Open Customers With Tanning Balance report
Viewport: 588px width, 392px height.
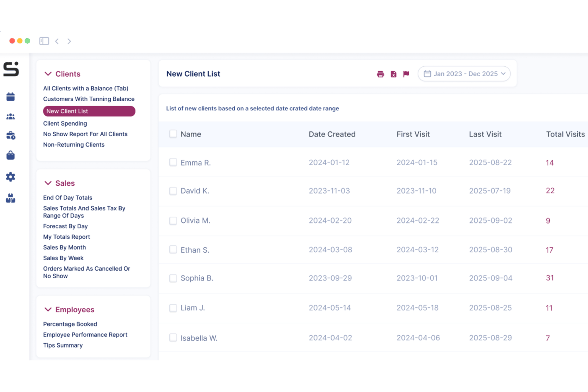tap(89, 99)
